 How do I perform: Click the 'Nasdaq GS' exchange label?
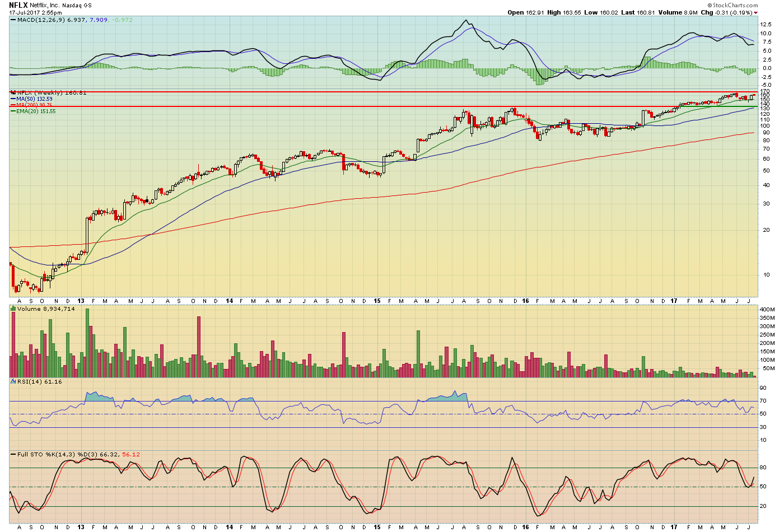click(x=77, y=6)
